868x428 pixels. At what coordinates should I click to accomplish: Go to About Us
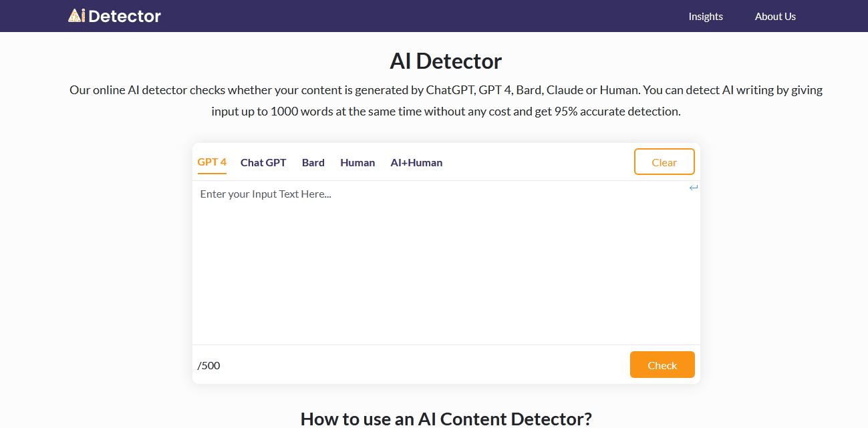pos(775,16)
